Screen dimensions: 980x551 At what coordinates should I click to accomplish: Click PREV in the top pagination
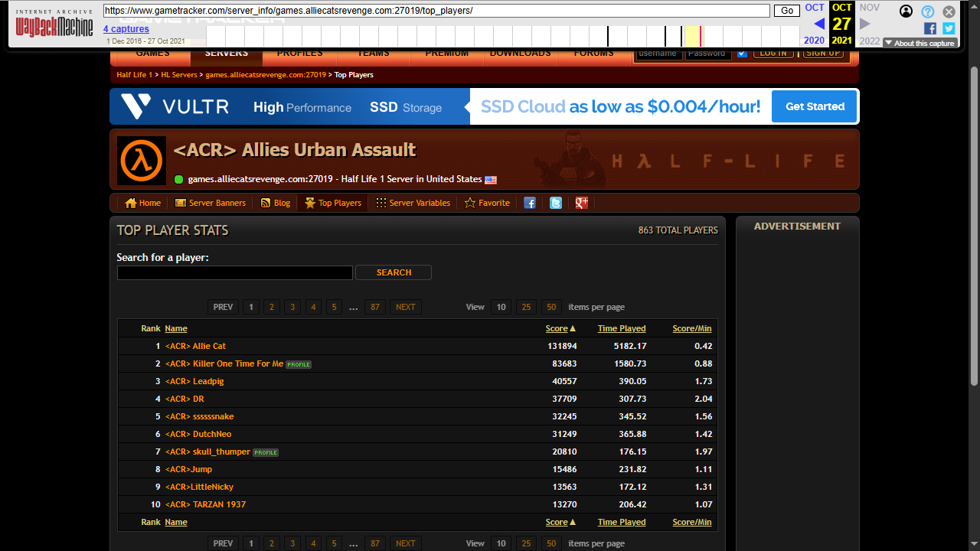[223, 307]
